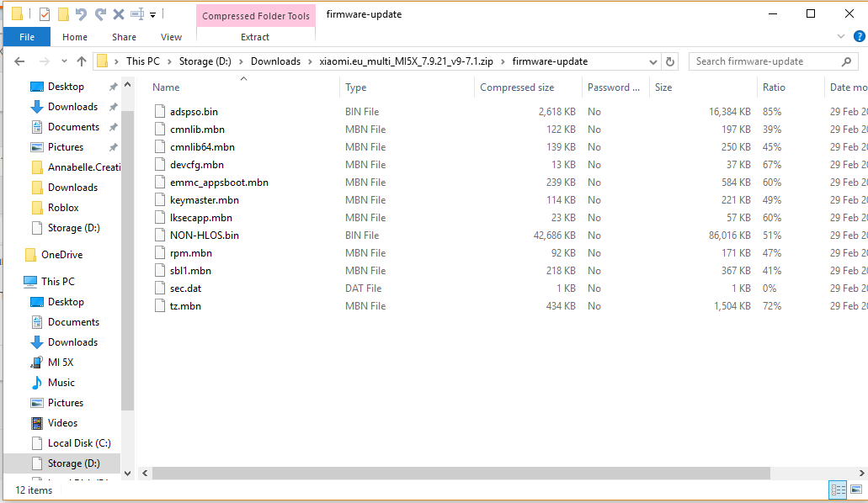The image size is (868, 503).
Task: Click the Rename icon in quick access toolbar
Action: pyautogui.click(x=137, y=14)
